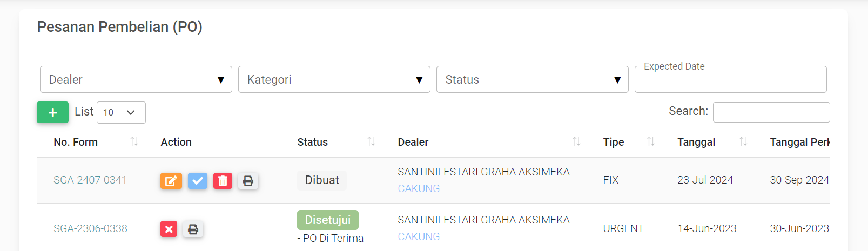Sort table by Tipe column
868x251 pixels.
(x=650, y=141)
